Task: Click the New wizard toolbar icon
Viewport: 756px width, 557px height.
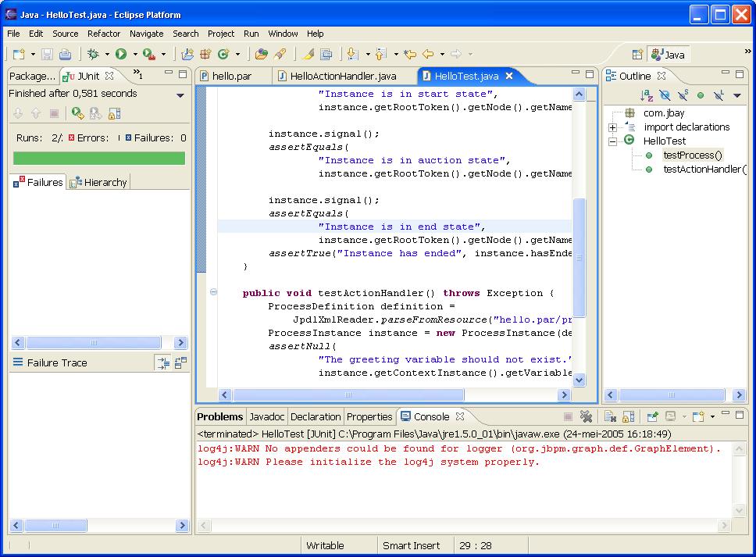Action: 19,54
